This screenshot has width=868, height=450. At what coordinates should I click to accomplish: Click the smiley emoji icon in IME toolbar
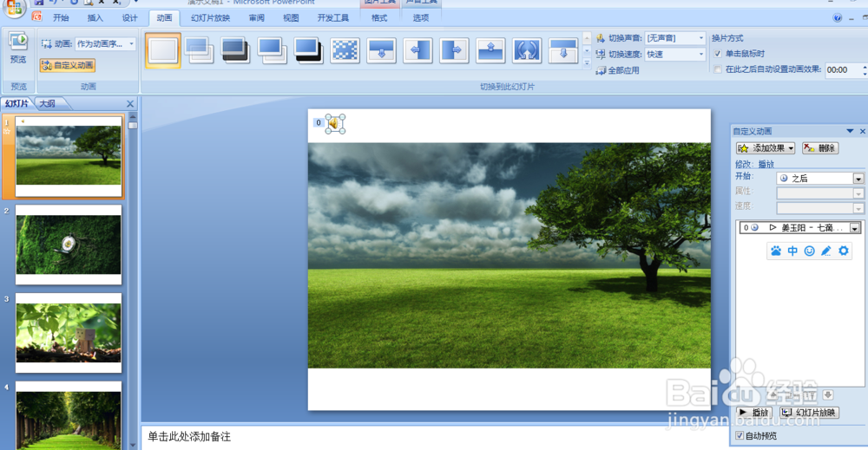809,251
